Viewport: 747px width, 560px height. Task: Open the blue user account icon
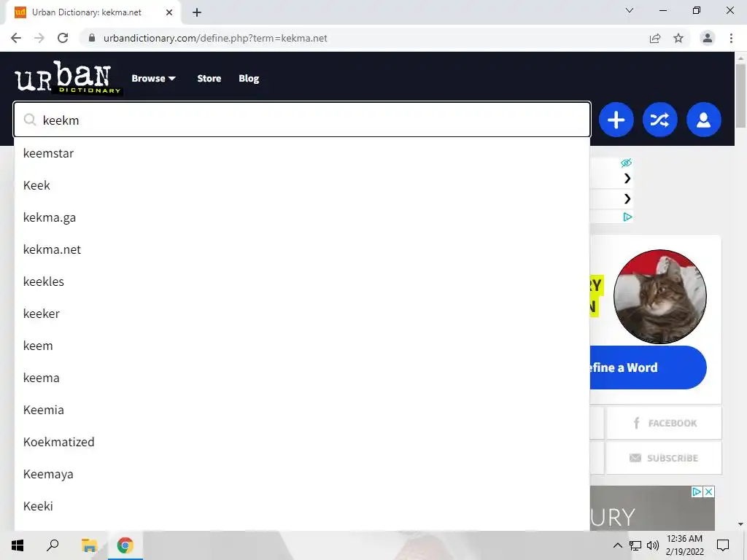(x=704, y=120)
